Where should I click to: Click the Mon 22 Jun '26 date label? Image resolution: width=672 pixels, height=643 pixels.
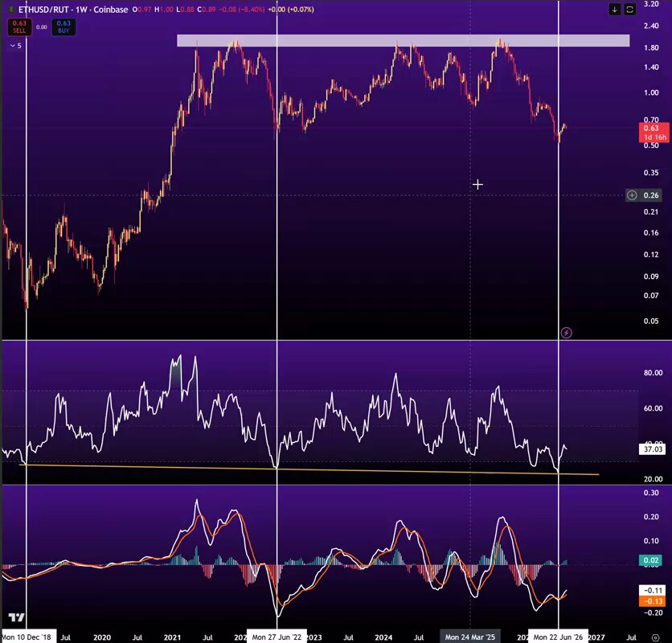pos(558,637)
